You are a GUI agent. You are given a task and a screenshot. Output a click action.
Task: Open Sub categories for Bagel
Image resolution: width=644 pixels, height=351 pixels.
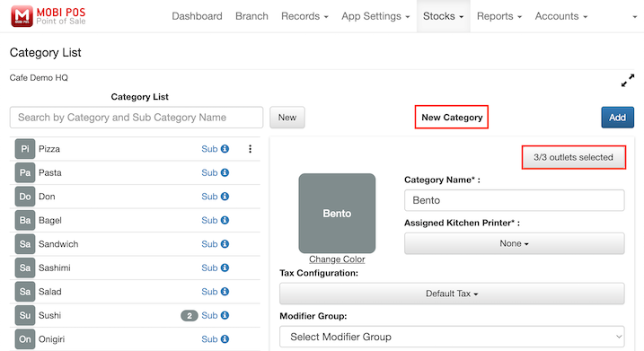tap(209, 221)
